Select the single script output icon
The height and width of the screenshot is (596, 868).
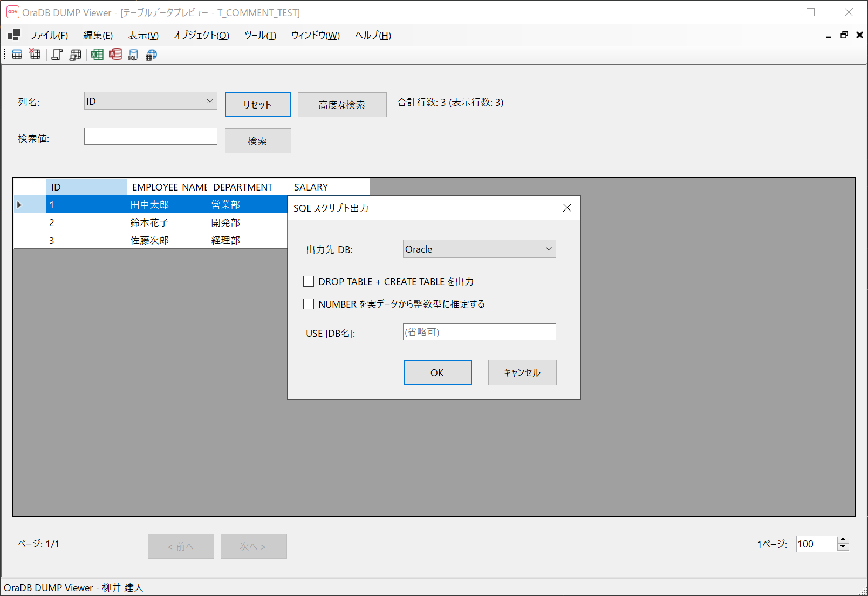pyautogui.click(x=57, y=54)
